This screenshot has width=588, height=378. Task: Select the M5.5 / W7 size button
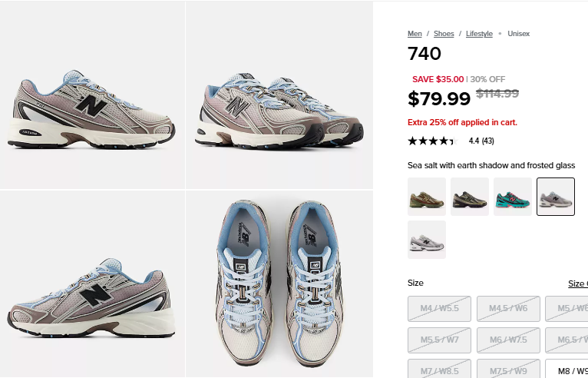(x=439, y=340)
